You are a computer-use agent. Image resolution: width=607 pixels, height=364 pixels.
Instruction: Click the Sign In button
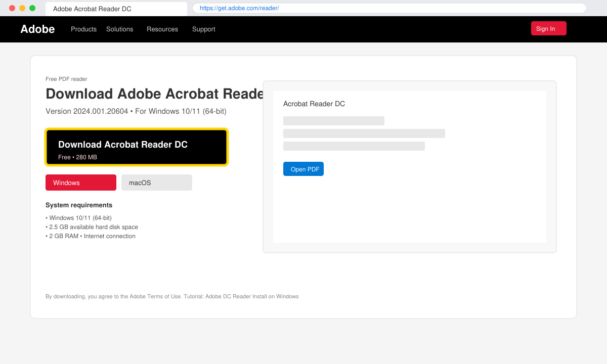click(548, 28)
